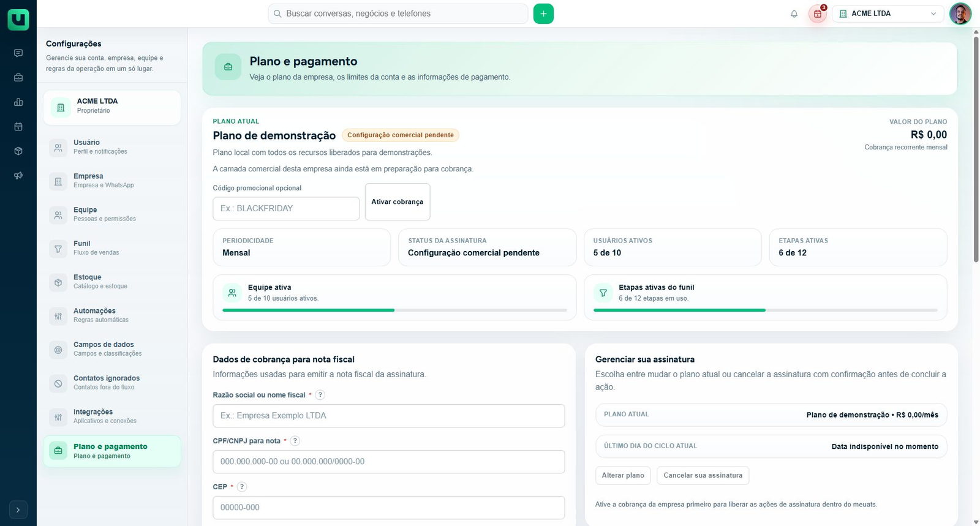Open the campaigns megaphone icon
Screen dimensions: 980x526
[18, 176]
